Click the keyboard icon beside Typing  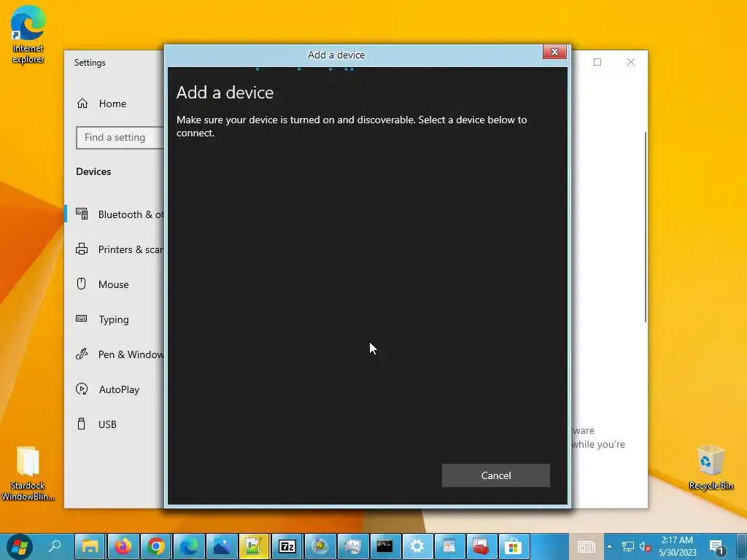tap(82, 319)
